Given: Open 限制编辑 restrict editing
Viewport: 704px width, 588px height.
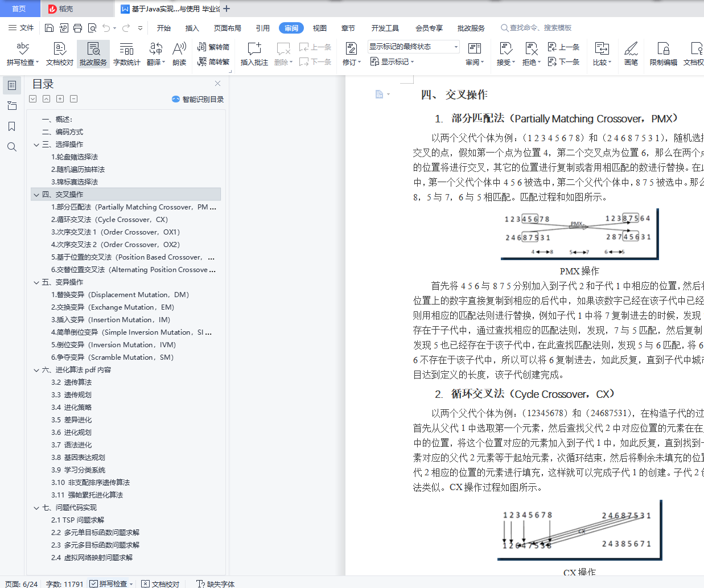Looking at the screenshot, I should [x=664, y=54].
